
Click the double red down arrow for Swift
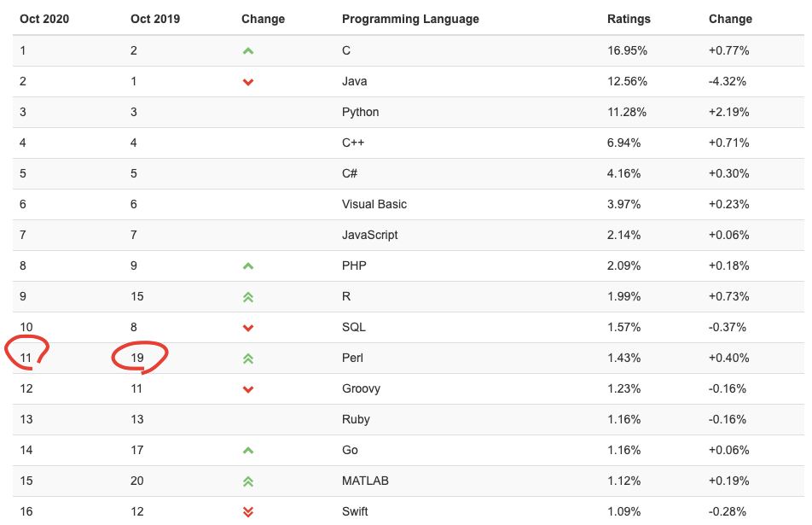coord(248,512)
